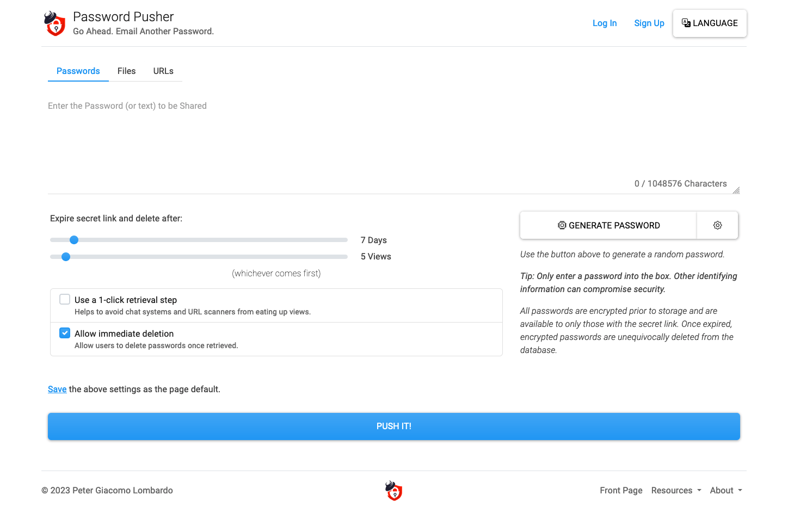788x532 pixels.
Task: Select the Passwords tab
Action: coord(78,71)
